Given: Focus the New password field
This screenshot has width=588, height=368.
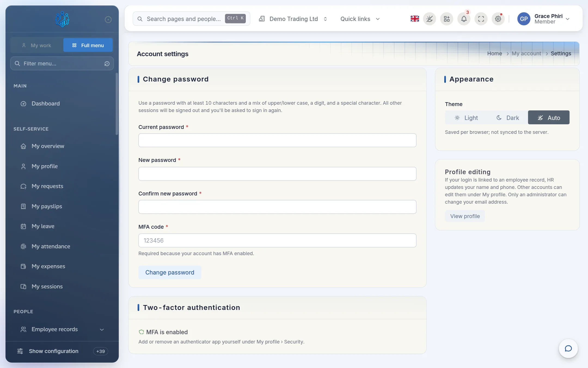Looking at the screenshot, I should (277, 174).
